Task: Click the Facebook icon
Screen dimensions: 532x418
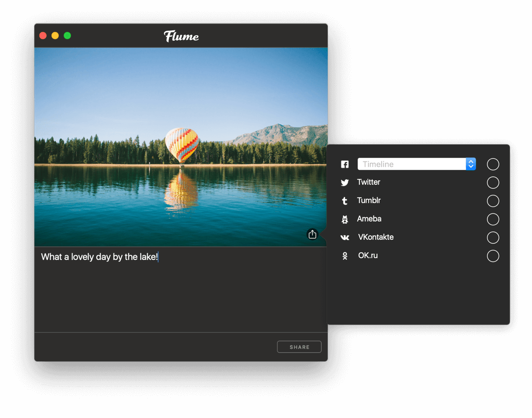Action: [x=345, y=164]
